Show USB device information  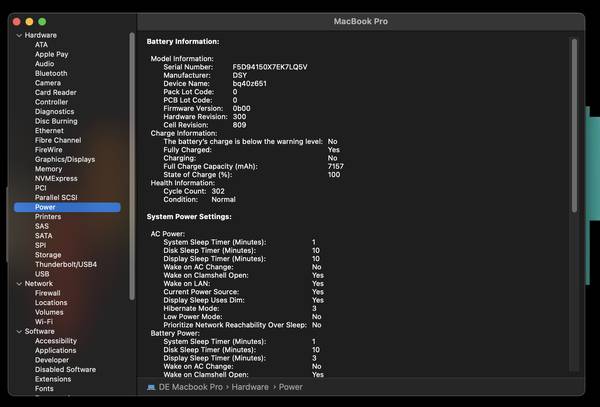pos(42,274)
